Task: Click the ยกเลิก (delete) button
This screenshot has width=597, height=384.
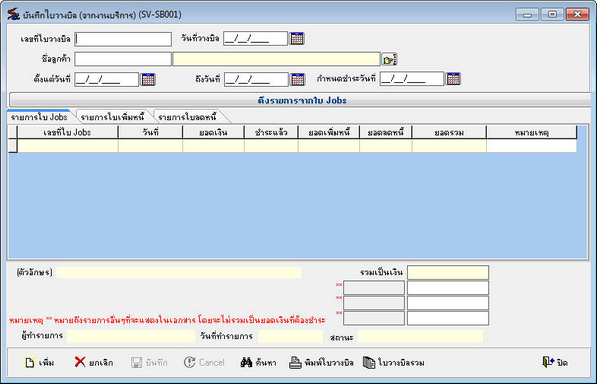Action: [94, 362]
